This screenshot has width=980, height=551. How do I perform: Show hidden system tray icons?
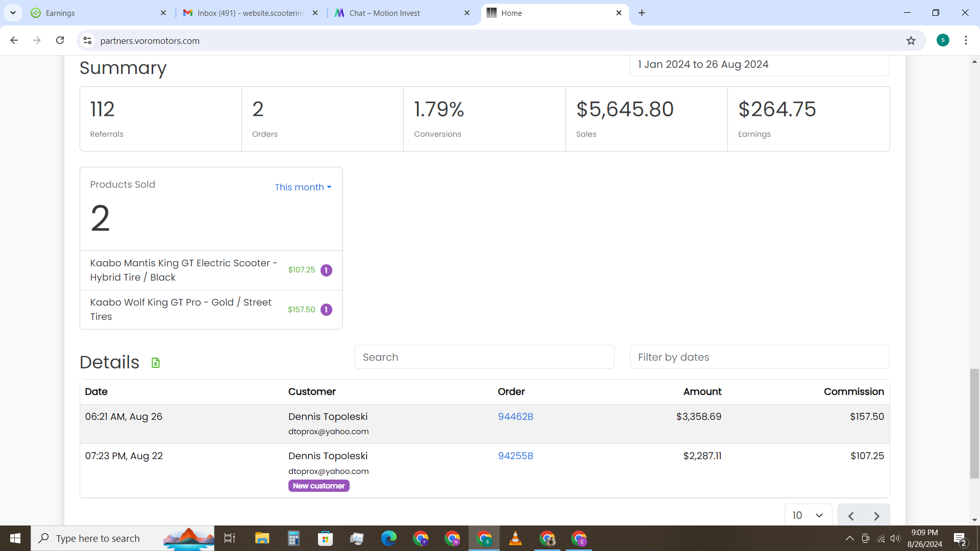click(849, 538)
